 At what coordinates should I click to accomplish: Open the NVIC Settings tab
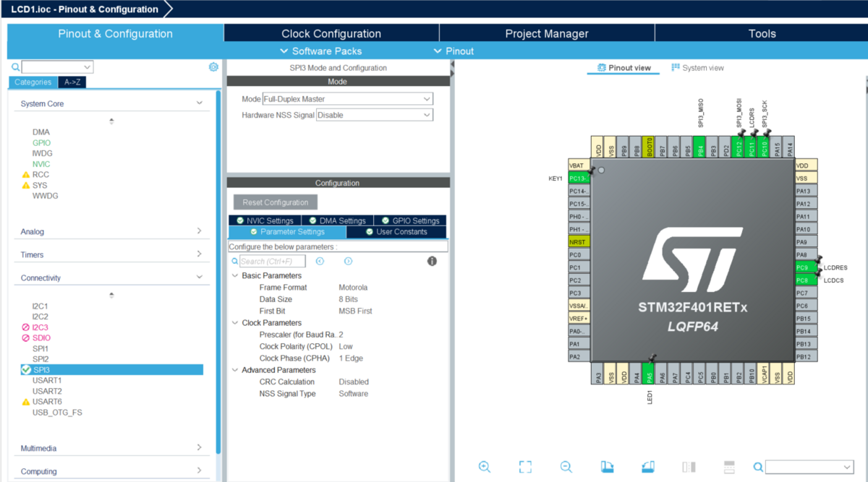coord(265,220)
